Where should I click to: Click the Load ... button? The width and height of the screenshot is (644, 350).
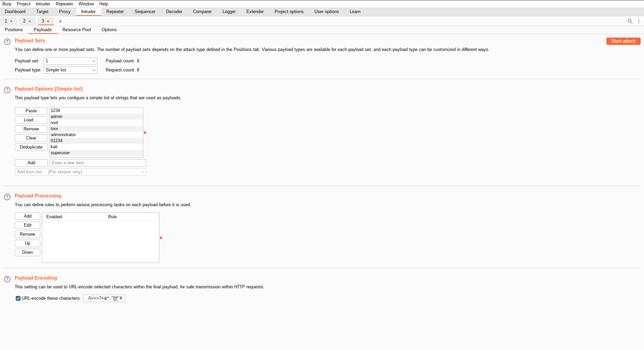point(31,120)
